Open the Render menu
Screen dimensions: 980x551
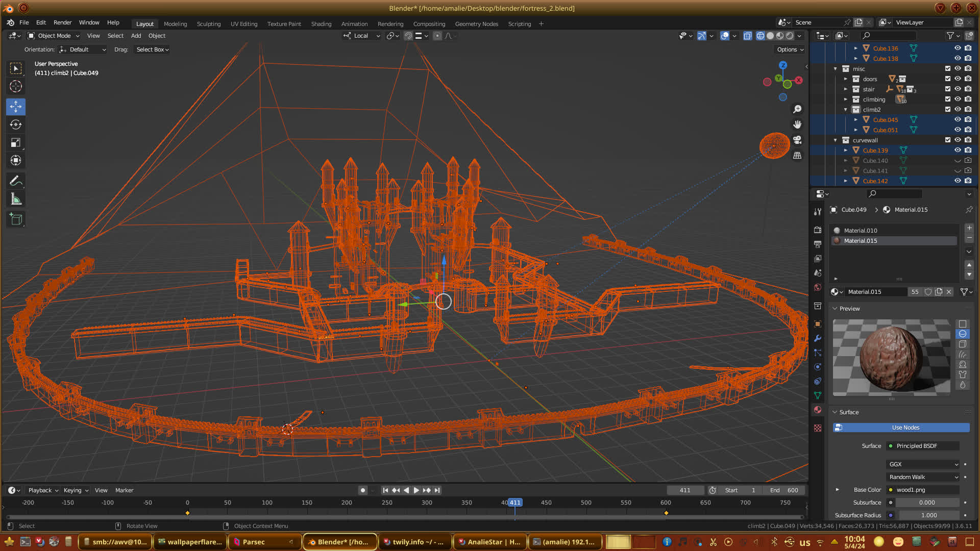(62, 22)
